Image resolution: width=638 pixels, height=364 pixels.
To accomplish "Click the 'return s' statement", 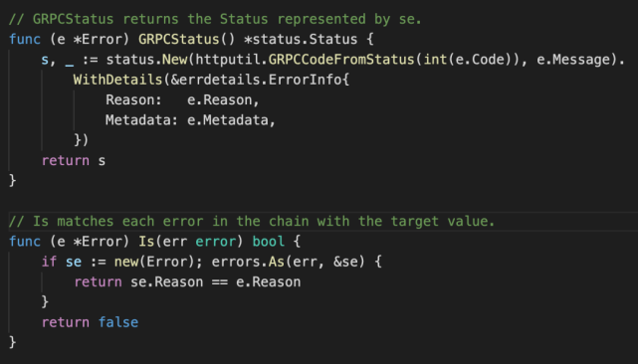I will click(74, 161).
